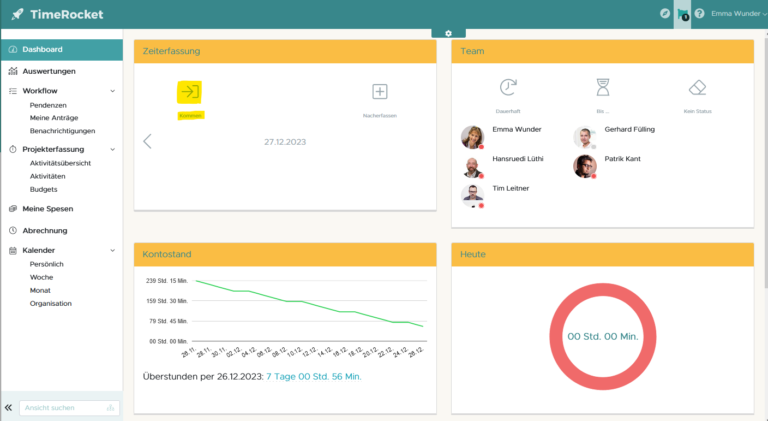Collapse the Kalender section chevron
Viewport: 768px width, 421px height.
[x=112, y=250]
